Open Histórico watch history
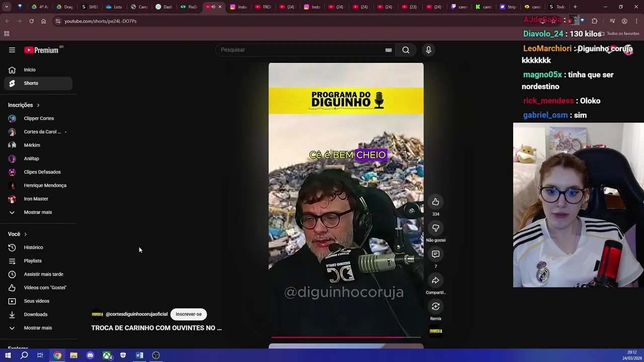 [38, 247]
